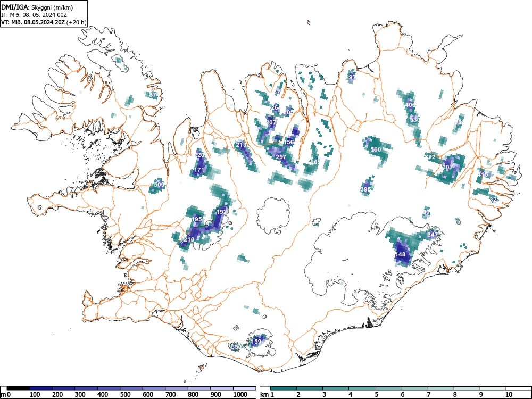The width and height of the screenshot is (532, 399).
Task: Click the 8 label in the km legend
Action: pyautogui.click(x=455, y=395)
